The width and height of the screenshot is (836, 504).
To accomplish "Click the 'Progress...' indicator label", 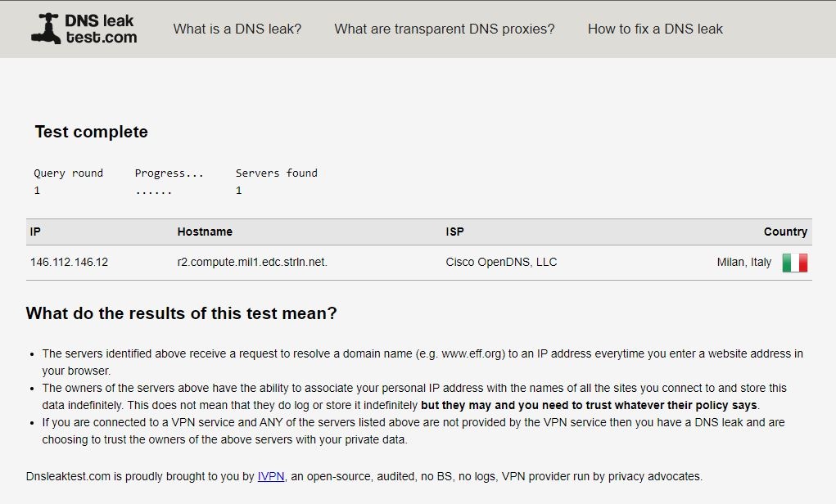I will pos(169,173).
